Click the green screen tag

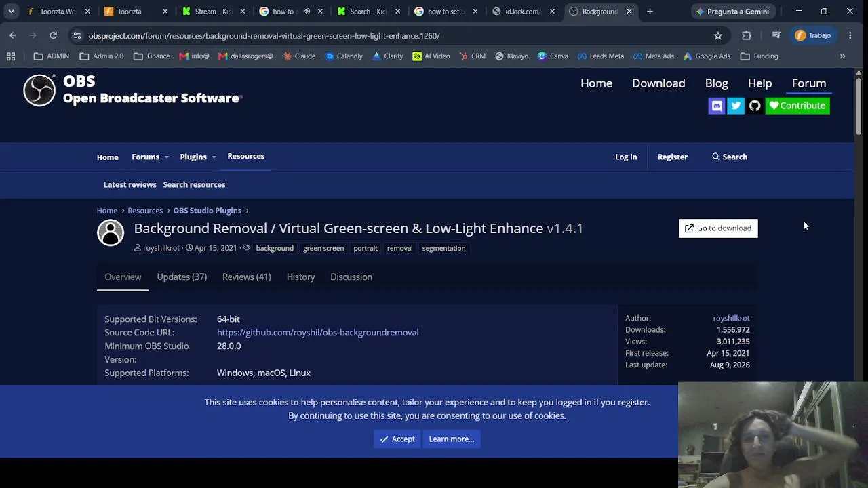(323, 248)
